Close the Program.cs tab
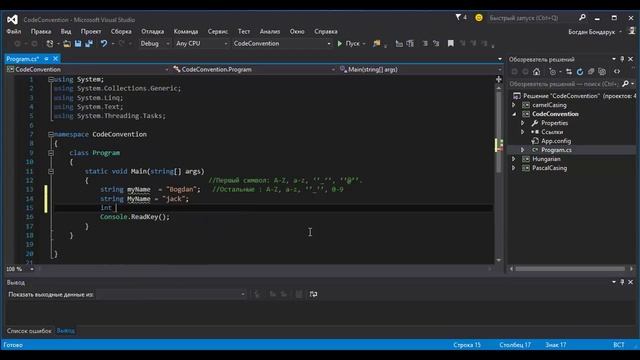640x360 pixels. click(56, 59)
